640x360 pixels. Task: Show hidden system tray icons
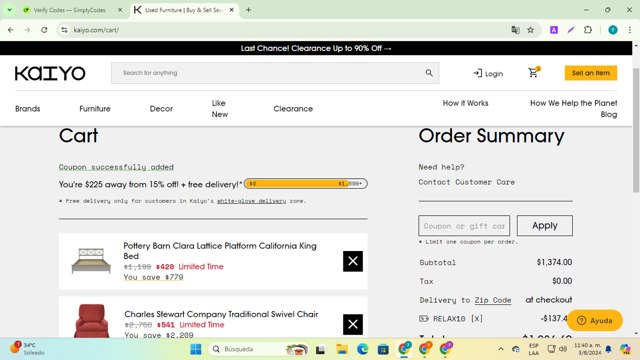tap(501, 349)
